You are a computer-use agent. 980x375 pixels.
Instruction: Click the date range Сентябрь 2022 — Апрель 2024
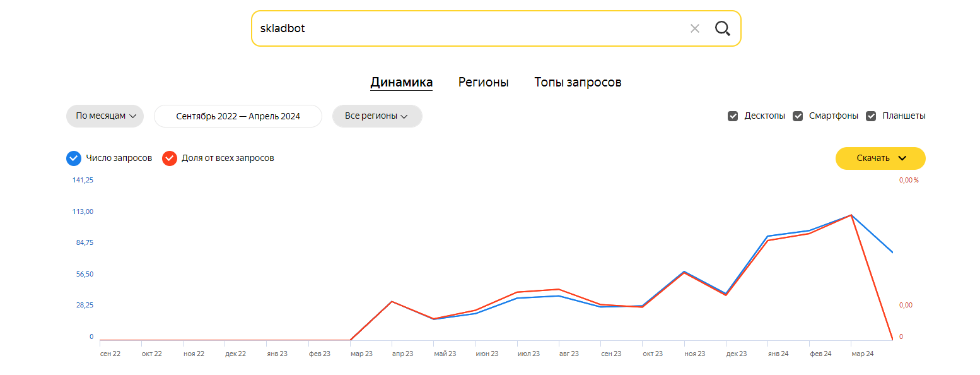pyautogui.click(x=238, y=116)
